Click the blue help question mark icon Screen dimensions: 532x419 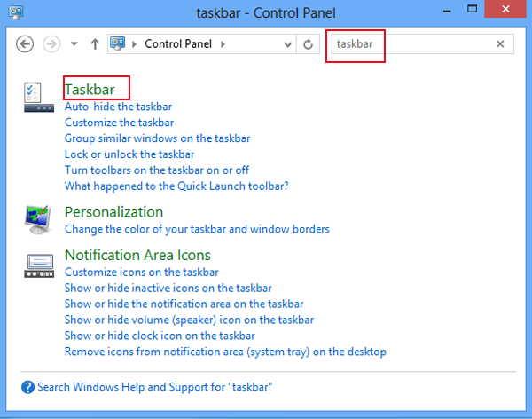[27, 387]
